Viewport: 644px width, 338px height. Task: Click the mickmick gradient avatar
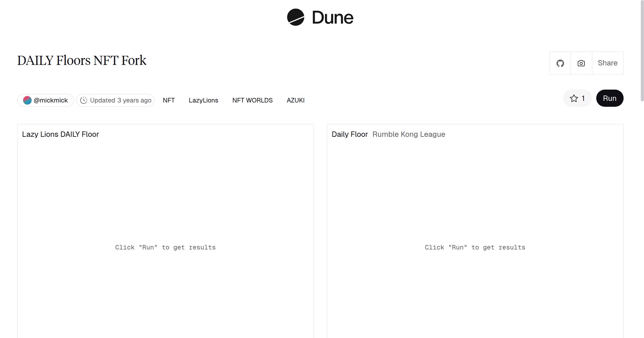[27, 100]
